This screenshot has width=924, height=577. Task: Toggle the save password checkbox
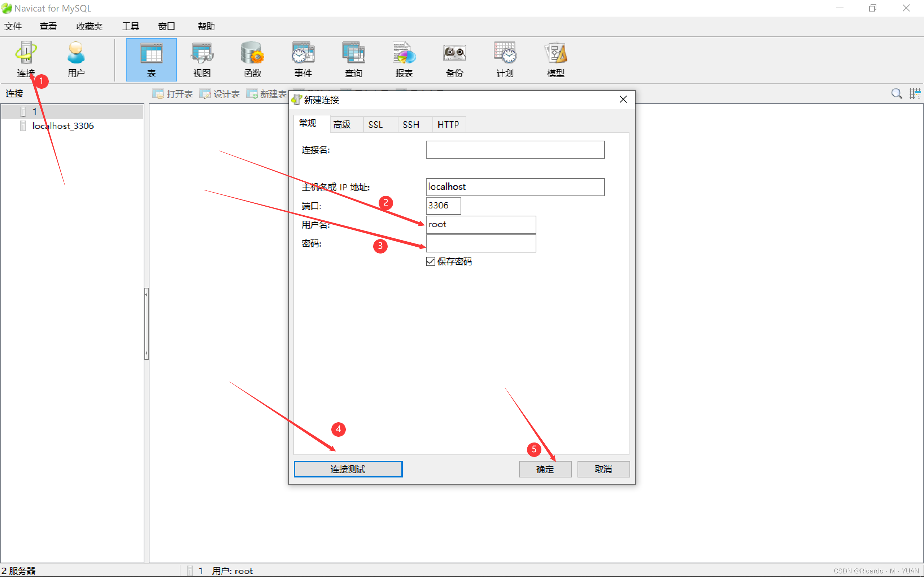(x=430, y=261)
